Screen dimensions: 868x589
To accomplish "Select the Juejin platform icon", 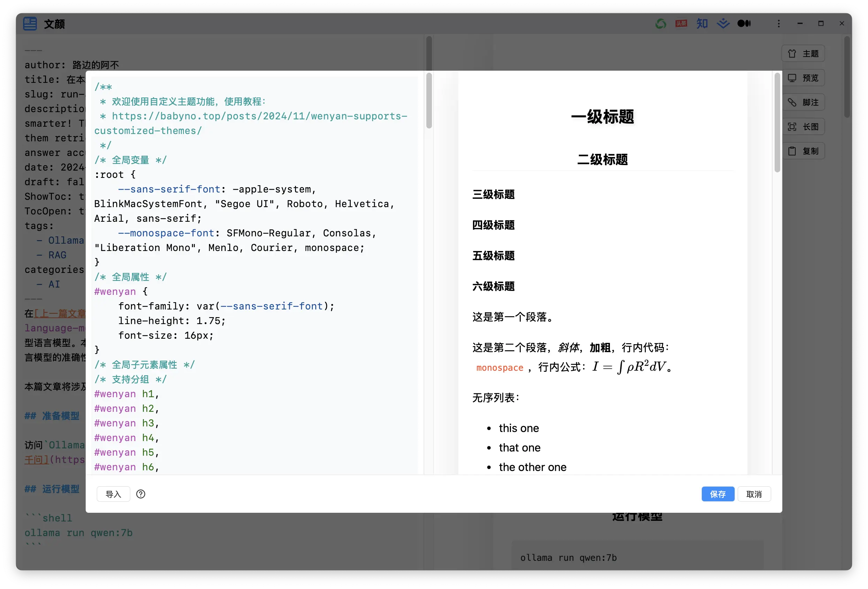I will (723, 24).
